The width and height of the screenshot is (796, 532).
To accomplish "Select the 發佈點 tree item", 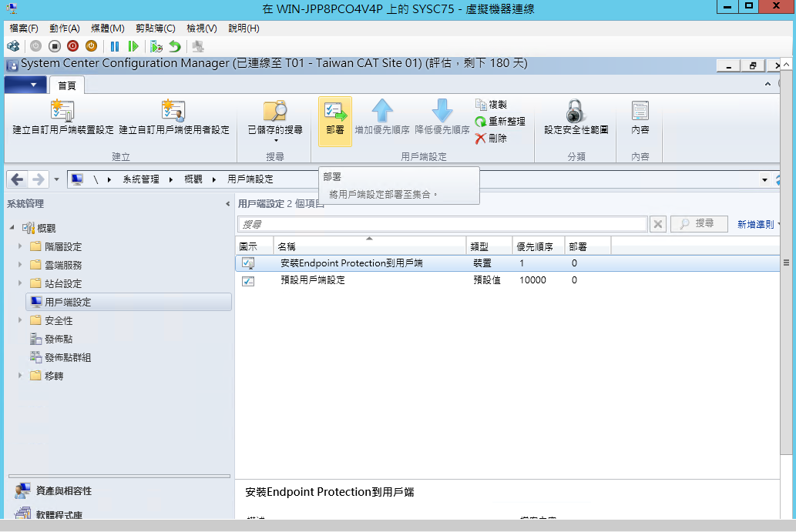I will coord(59,339).
